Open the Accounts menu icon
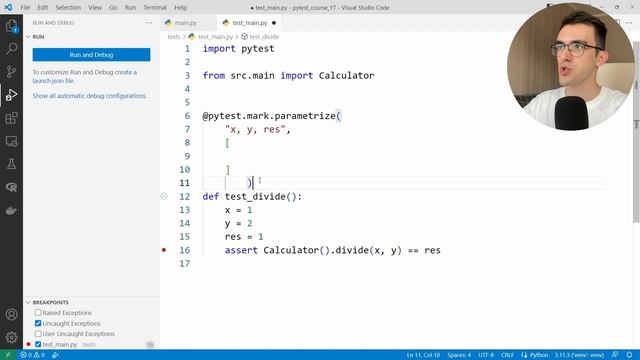This screenshot has height=360, width=640. point(11,315)
